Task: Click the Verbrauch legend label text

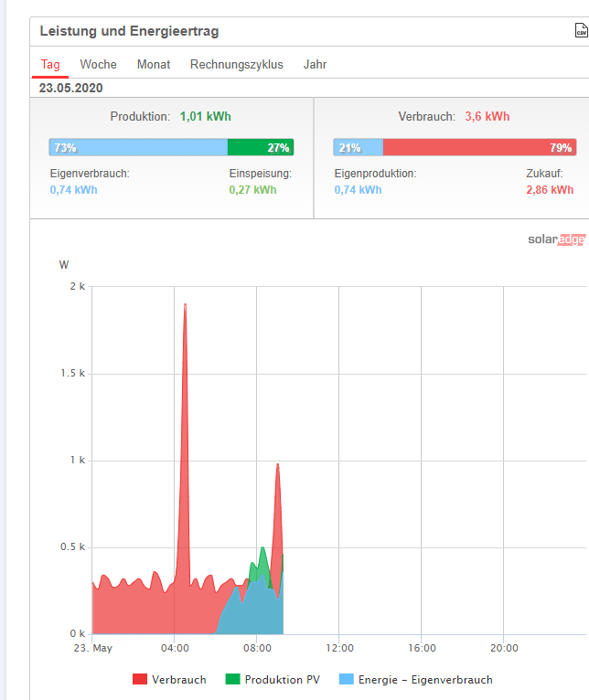Action: (179, 680)
